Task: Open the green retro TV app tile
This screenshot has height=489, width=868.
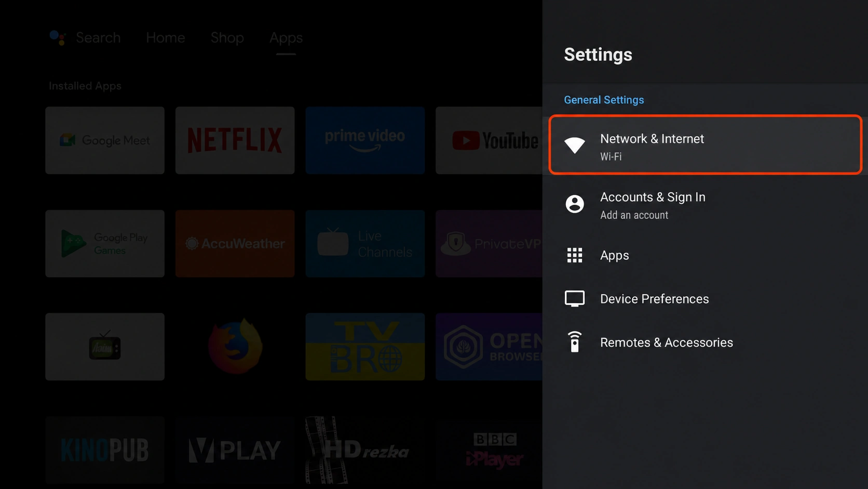Action: pos(105,347)
